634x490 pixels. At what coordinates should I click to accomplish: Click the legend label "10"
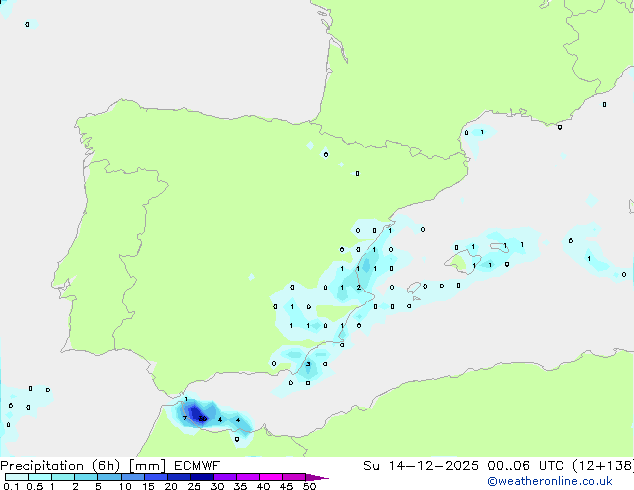[x=125, y=486]
